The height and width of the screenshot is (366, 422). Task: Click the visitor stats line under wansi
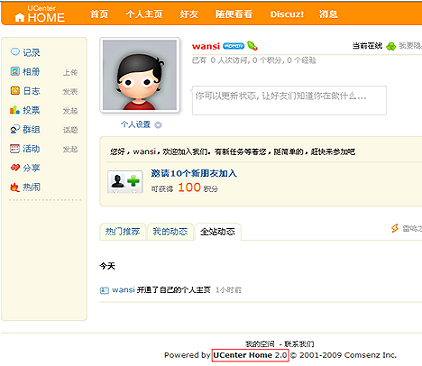254,60
